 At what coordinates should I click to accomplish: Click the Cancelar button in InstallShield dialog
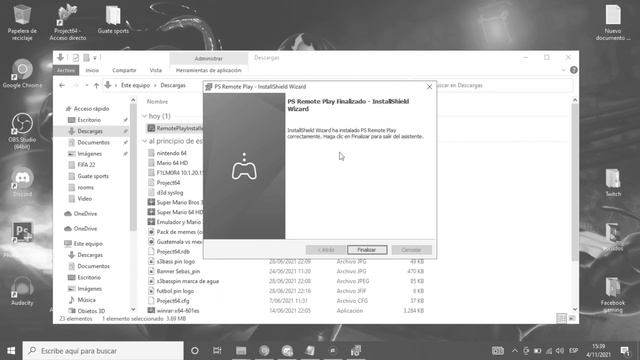click(411, 250)
